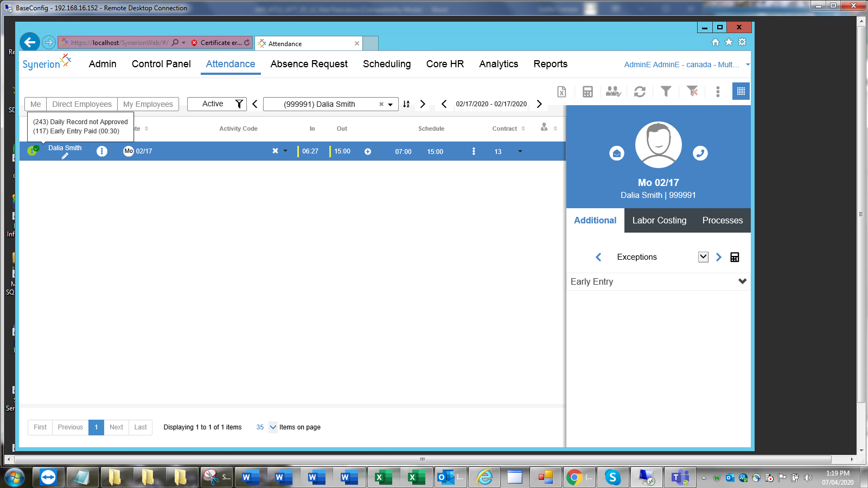This screenshot has width=868, height=488.
Task: Edit Dalia Smith with pencil icon
Action: click(x=65, y=156)
